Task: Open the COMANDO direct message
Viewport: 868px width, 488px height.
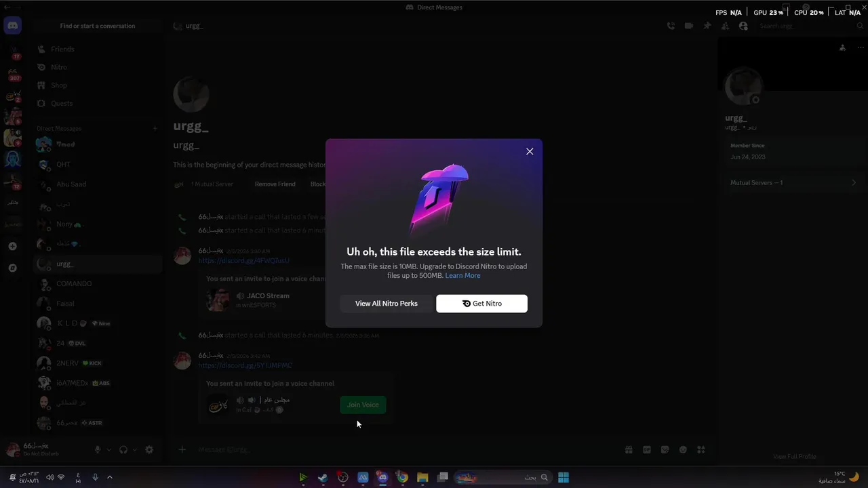Action: [x=98, y=283]
